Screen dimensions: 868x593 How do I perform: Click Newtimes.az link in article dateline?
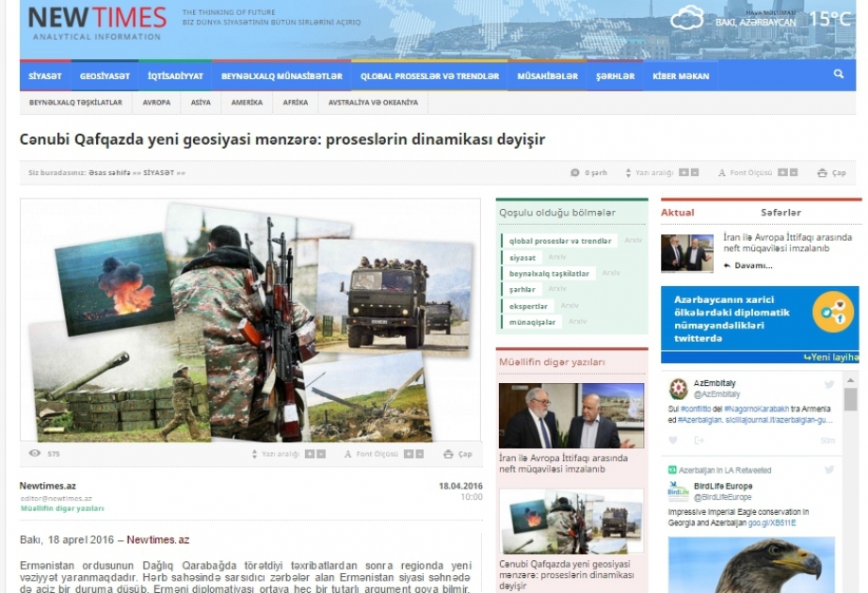coord(158,540)
